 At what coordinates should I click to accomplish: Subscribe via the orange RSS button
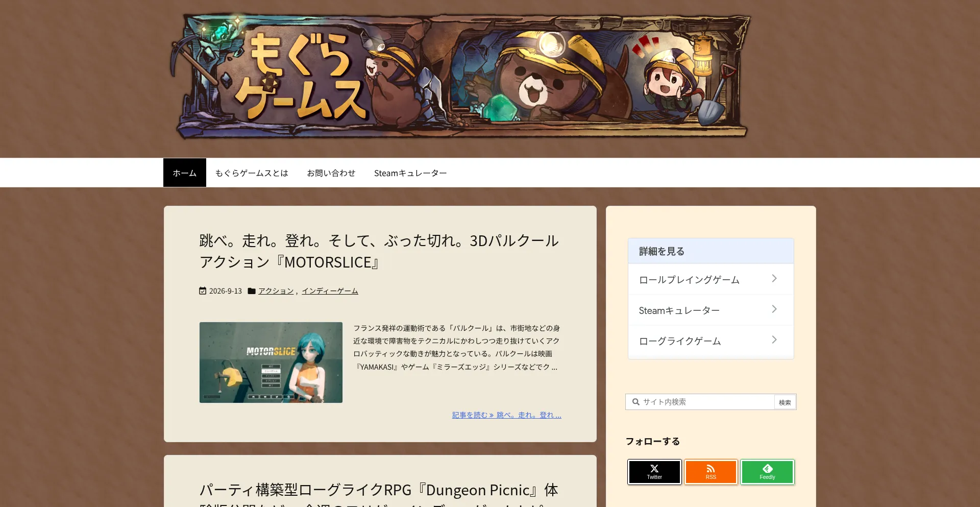711,472
